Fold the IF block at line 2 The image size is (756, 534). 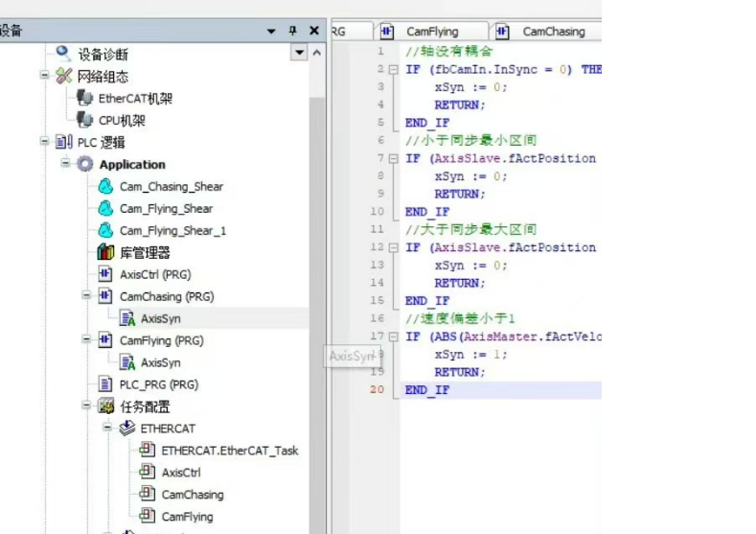392,70
